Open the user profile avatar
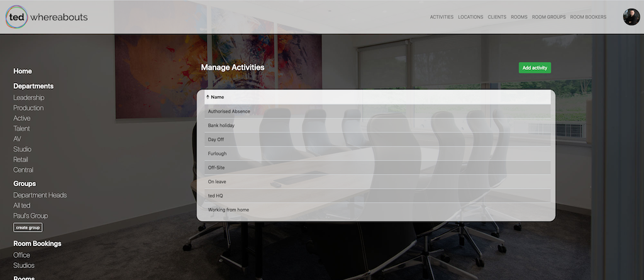This screenshot has height=280, width=644. coord(631,17)
